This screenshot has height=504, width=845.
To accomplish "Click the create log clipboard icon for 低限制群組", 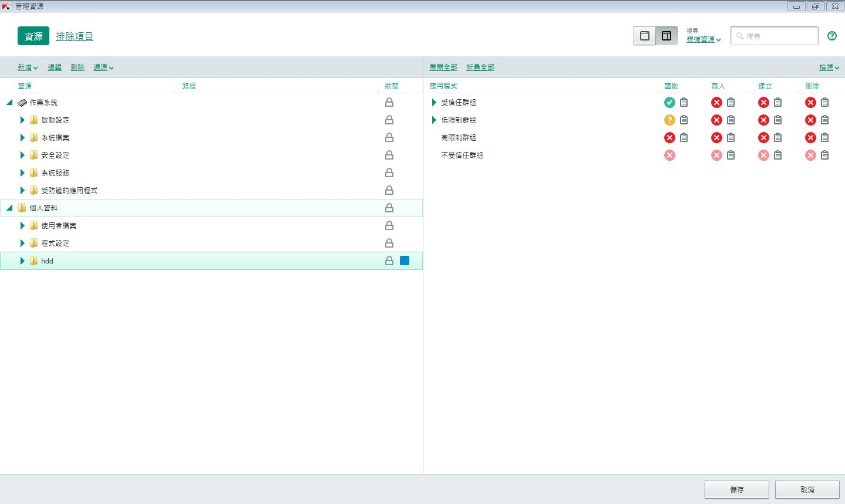I will tap(777, 120).
